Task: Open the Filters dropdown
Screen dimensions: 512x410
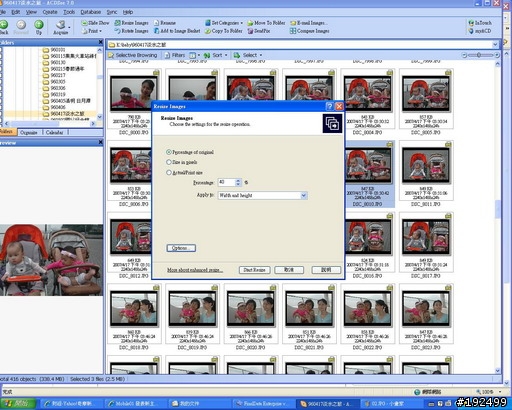Action: (x=175, y=55)
